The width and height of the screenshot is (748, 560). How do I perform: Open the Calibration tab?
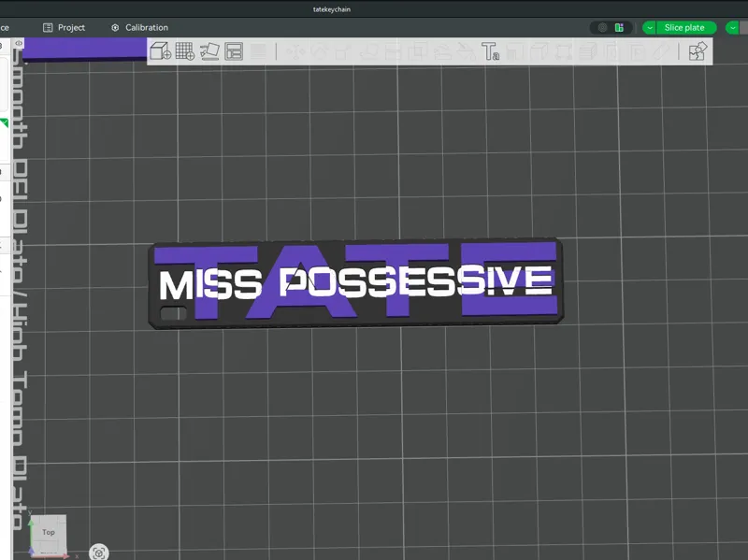coord(139,28)
